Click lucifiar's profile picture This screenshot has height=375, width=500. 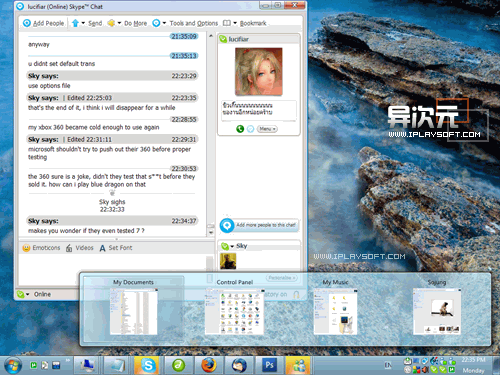click(259, 71)
